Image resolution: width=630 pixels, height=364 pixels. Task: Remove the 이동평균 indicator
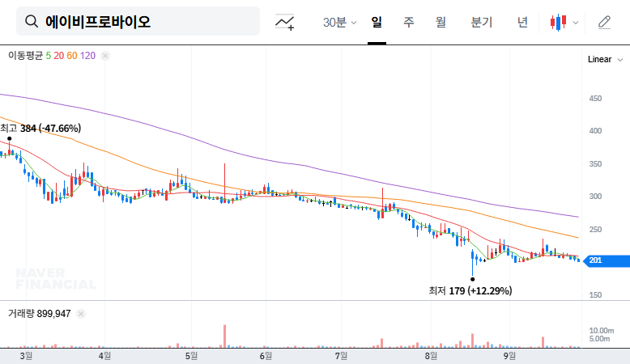(105, 56)
